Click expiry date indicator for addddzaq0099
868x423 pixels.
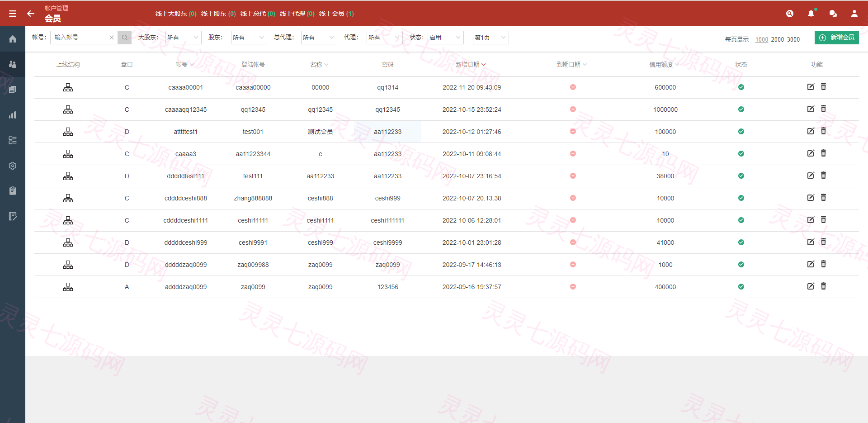573,286
